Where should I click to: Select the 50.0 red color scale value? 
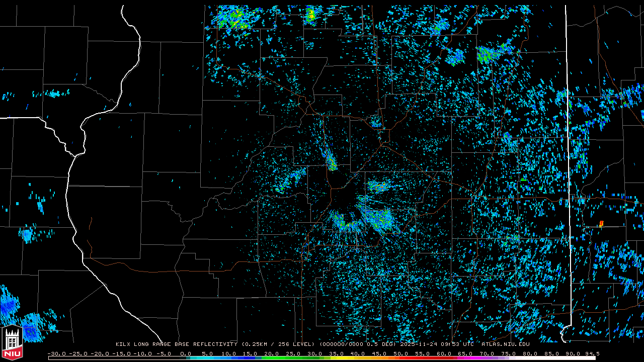[x=401, y=354]
